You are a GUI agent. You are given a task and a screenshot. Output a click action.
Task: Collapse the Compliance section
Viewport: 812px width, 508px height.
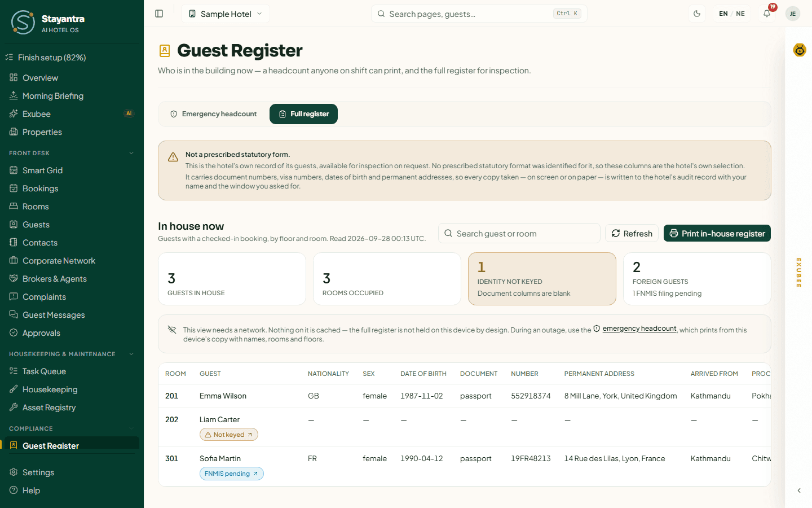[131, 428]
